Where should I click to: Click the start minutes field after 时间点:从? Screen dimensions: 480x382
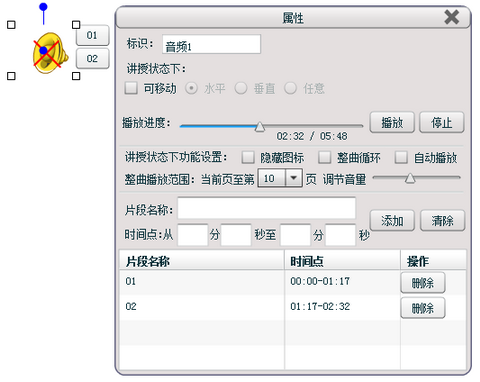pos(193,235)
